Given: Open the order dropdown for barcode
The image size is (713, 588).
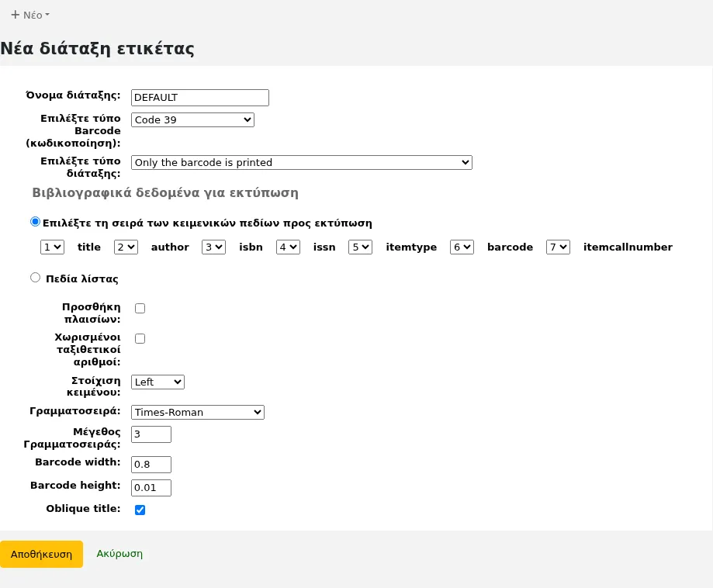Looking at the screenshot, I should [x=462, y=247].
